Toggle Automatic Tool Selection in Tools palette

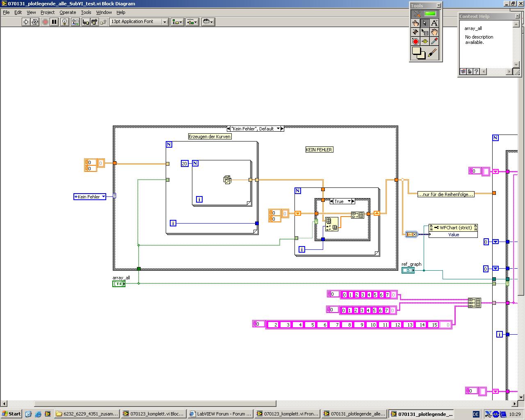pos(425,14)
